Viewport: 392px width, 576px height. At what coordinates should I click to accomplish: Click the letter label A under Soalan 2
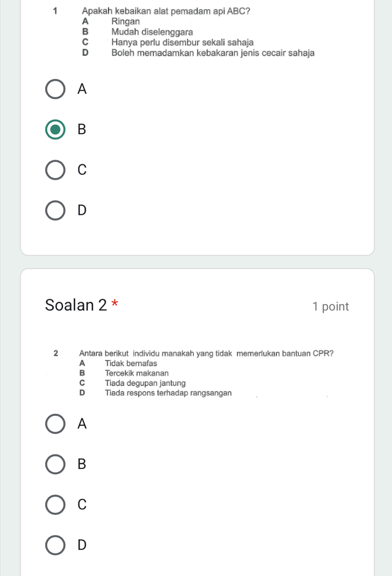pyautogui.click(x=82, y=424)
